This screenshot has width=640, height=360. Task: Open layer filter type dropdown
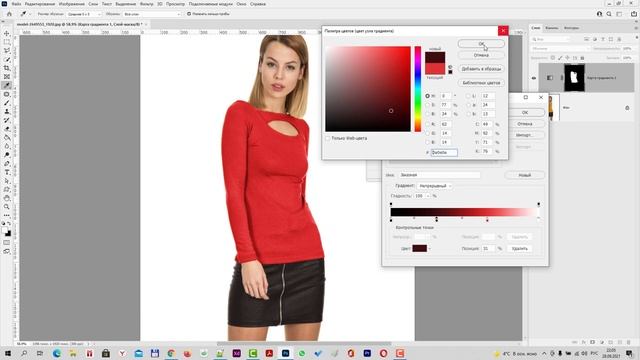point(551,39)
